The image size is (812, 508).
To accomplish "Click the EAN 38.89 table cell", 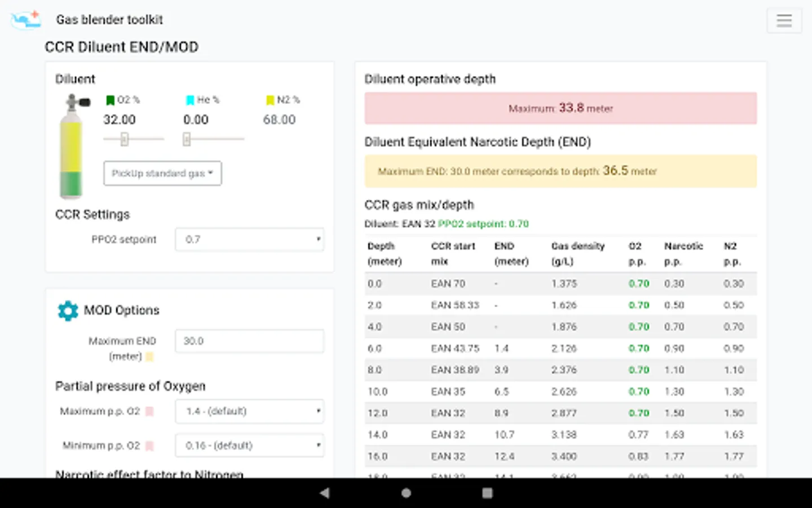I will [455, 370].
